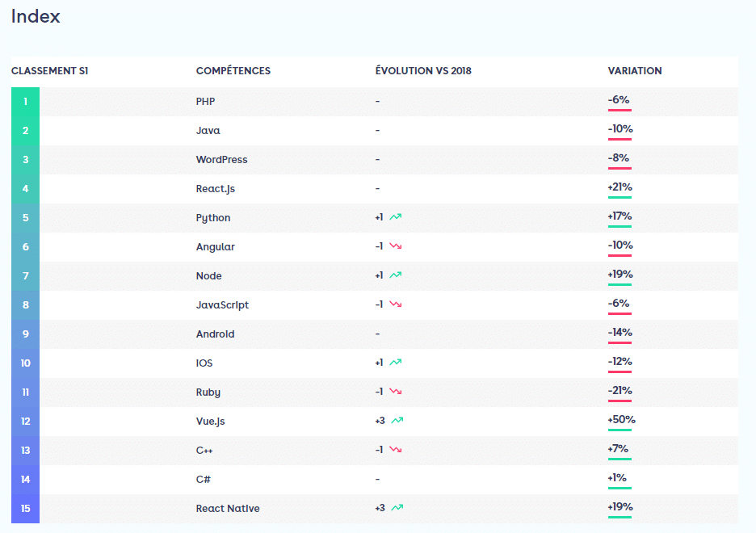756x533 pixels.
Task: Click the -21% variation value for Ruby
Action: click(620, 391)
